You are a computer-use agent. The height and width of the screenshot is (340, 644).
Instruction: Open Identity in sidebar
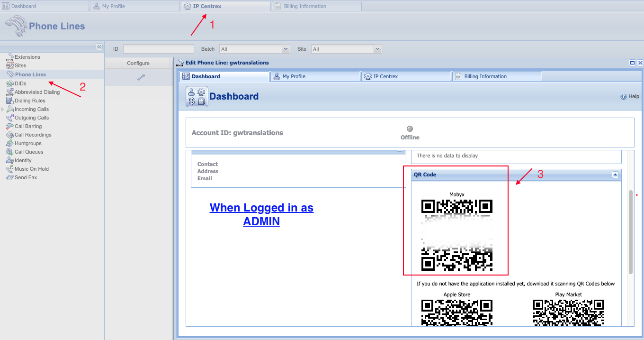pos(23,160)
